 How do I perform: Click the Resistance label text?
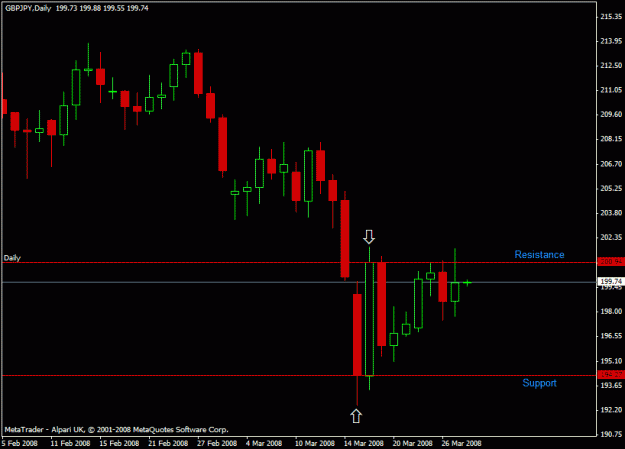(x=539, y=254)
